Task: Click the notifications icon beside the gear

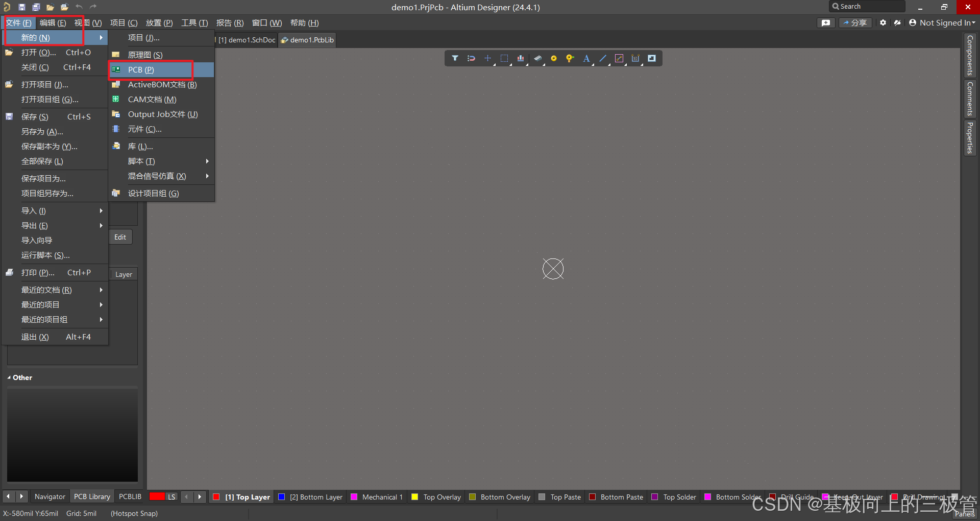Action: coord(897,22)
